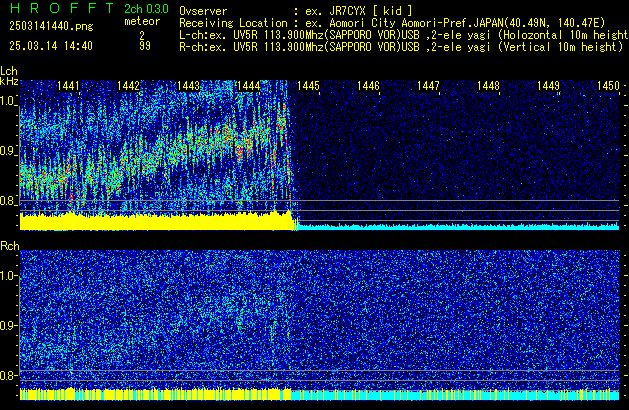Click the Lch 0.8 kHz axis label
Viewport: 629px width, 410px height.
pyautogui.click(x=8, y=201)
